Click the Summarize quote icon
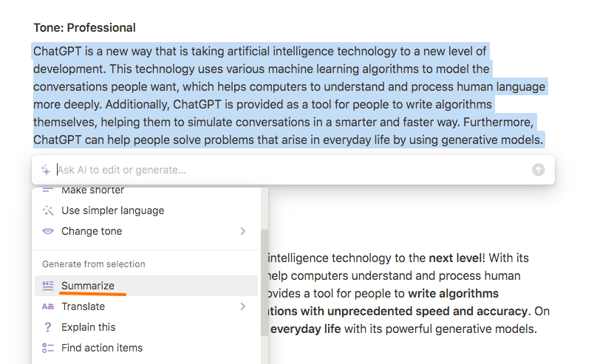 pos(48,286)
